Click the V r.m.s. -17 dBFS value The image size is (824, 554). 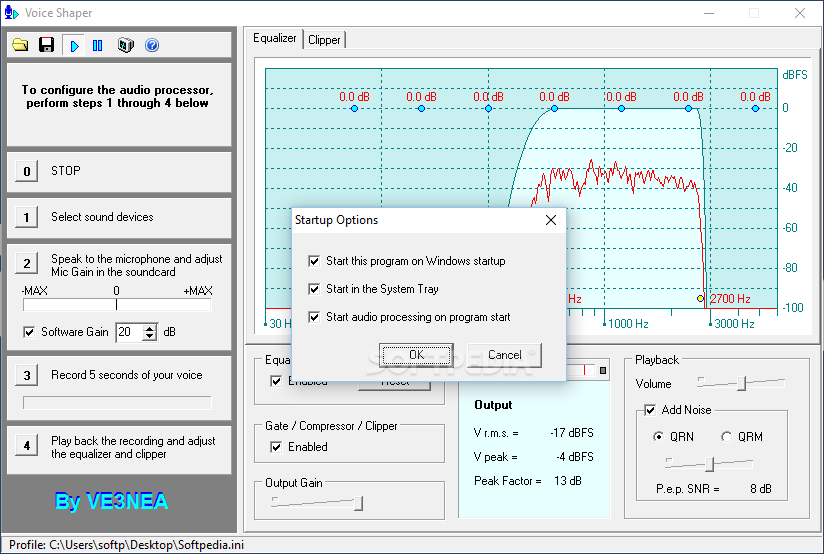point(572,433)
